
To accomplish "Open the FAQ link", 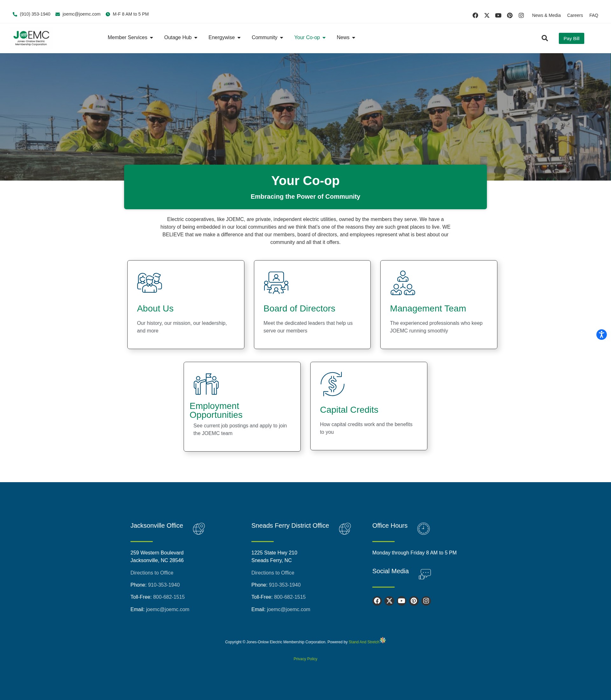I will tap(593, 15).
